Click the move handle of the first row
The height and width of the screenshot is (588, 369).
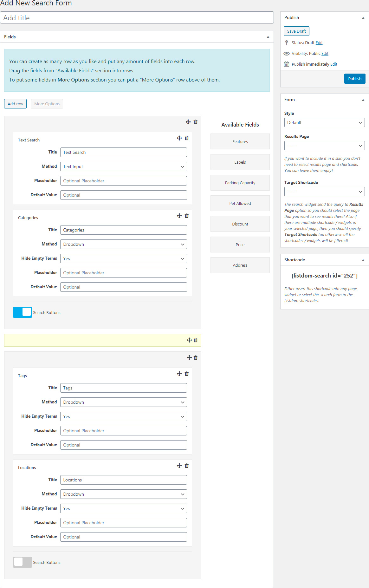[188, 122]
